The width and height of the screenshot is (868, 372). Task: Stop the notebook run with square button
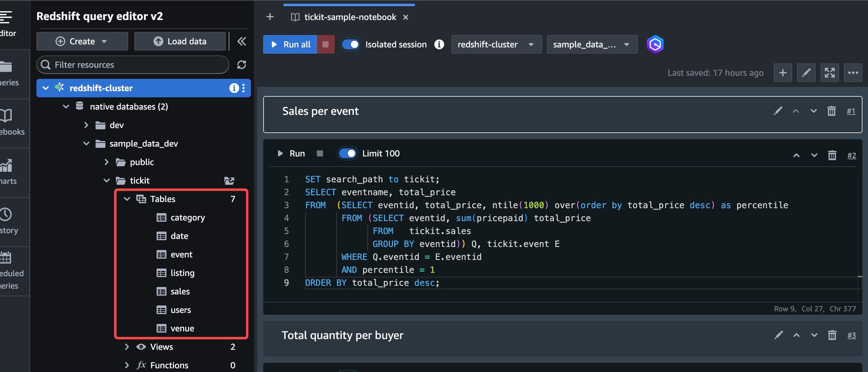[325, 44]
